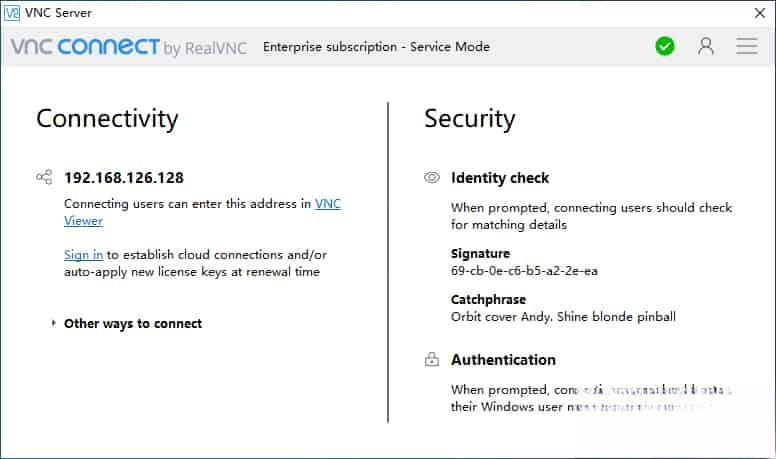Click the eye icon next to Identity check

(x=432, y=177)
